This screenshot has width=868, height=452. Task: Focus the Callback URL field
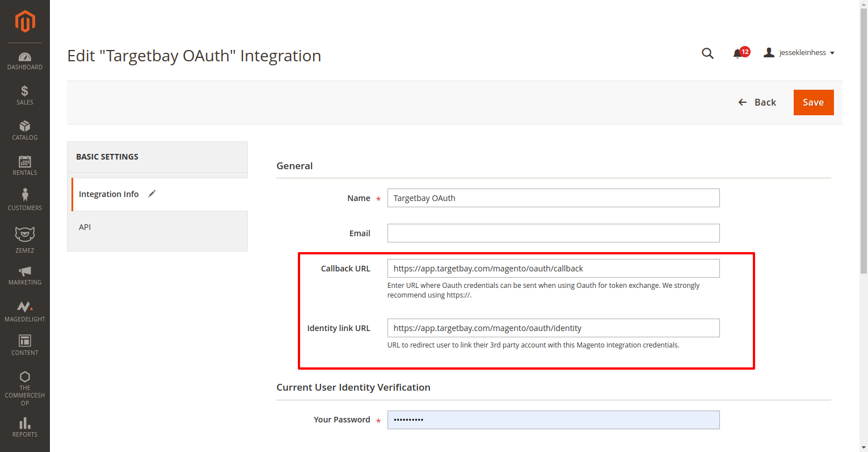click(x=553, y=269)
